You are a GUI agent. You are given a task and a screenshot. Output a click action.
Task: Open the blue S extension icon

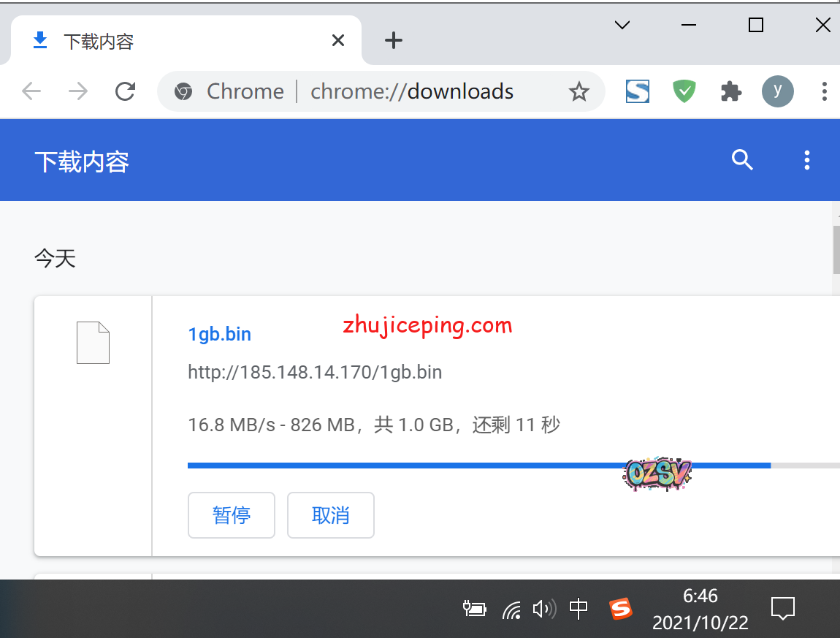637,91
